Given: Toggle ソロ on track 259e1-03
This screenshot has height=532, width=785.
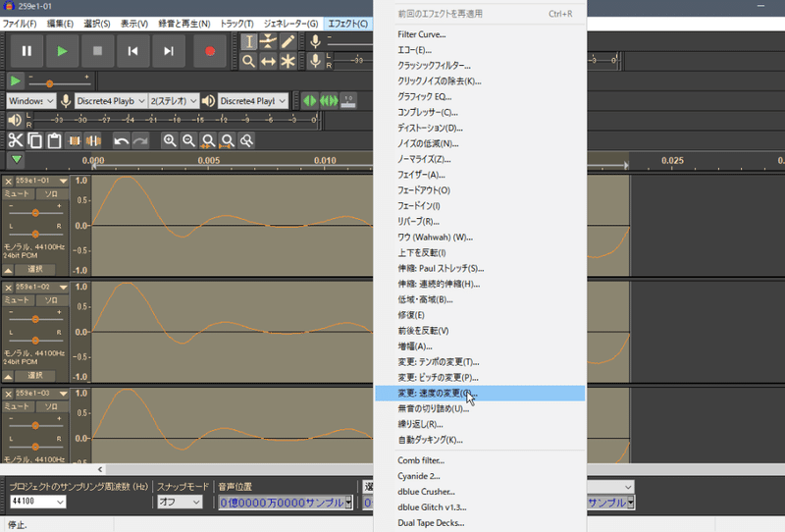Looking at the screenshot, I should (x=51, y=406).
